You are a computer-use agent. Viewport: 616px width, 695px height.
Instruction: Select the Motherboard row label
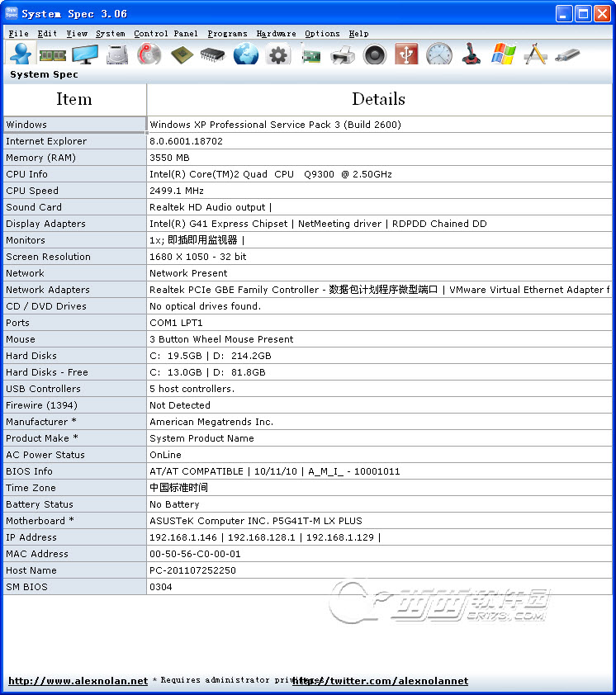74,521
